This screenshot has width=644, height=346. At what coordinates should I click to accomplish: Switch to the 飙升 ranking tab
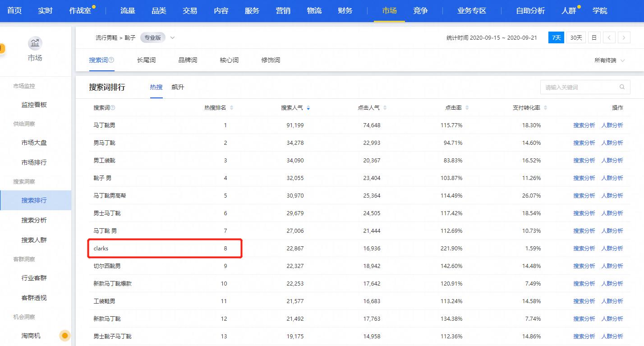[x=178, y=87]
